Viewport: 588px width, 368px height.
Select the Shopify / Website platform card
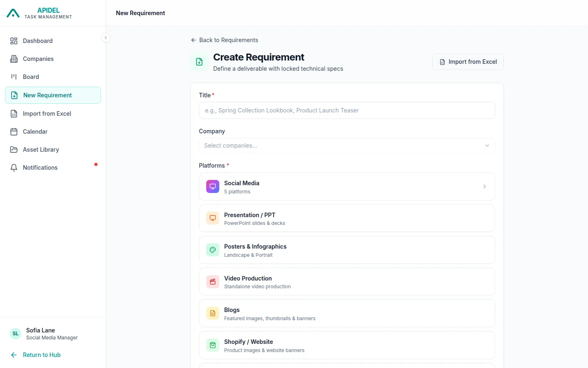click(x=347, y=345)
